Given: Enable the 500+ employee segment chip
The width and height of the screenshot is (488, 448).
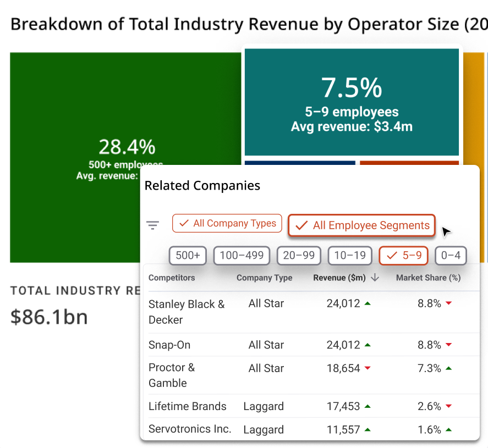Looking at the screenshot, I should pyautogui.click(x=188, y=256).
